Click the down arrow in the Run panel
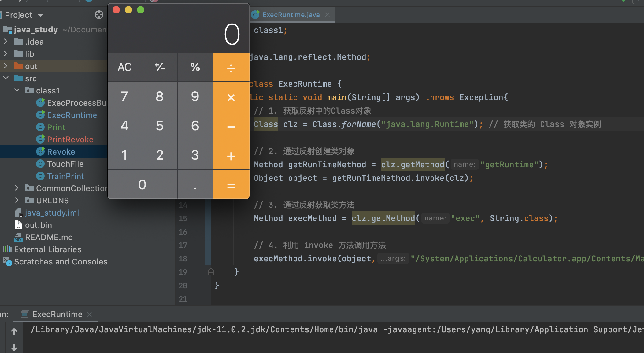Image resolution: width=644 pixels, height=353 pixels. tap(14, 348)
